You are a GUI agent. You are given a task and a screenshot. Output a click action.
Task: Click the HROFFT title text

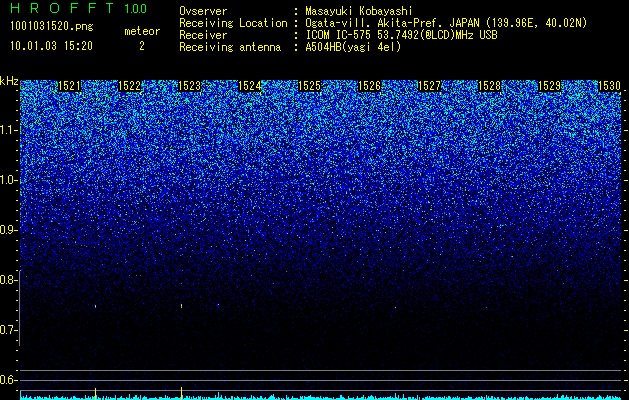click(x=63, y=8)
